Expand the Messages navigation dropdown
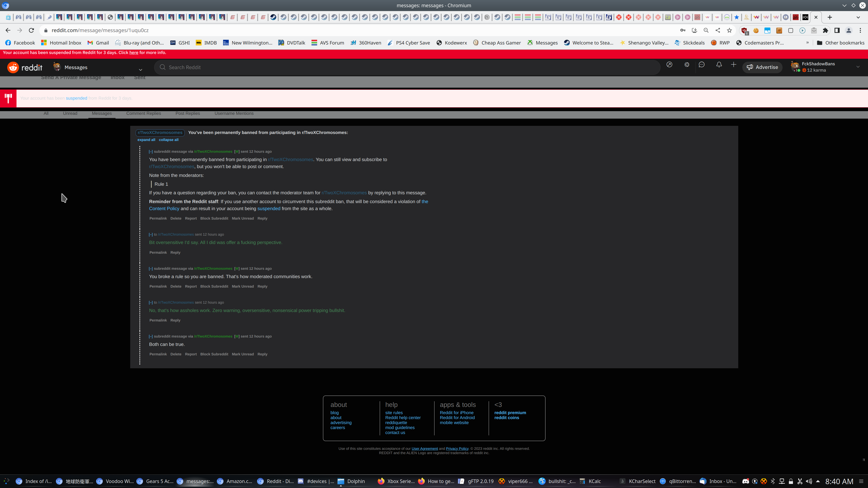868x488 pixels. (x=141, y=70)
